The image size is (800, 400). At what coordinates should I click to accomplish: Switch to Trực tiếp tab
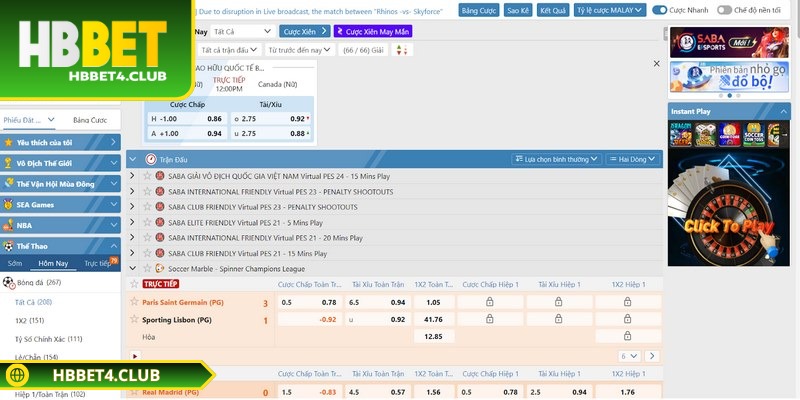click(x=98, y=264)
